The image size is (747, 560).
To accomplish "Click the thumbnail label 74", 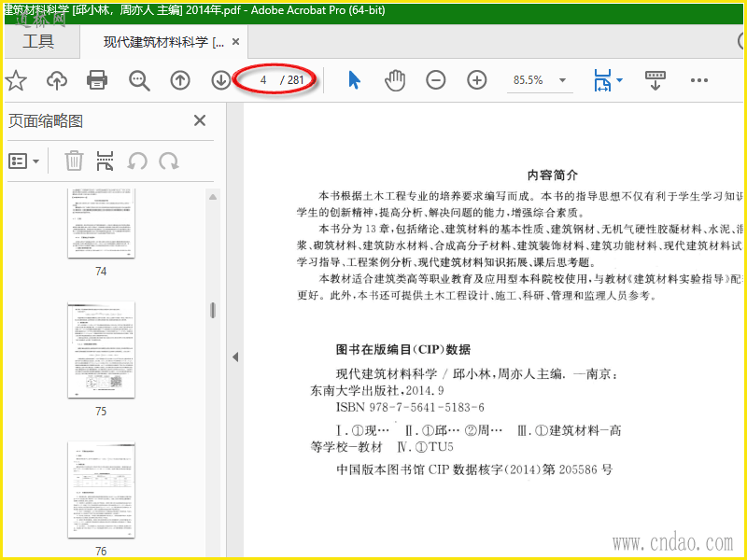I will [x=101, y=272].
